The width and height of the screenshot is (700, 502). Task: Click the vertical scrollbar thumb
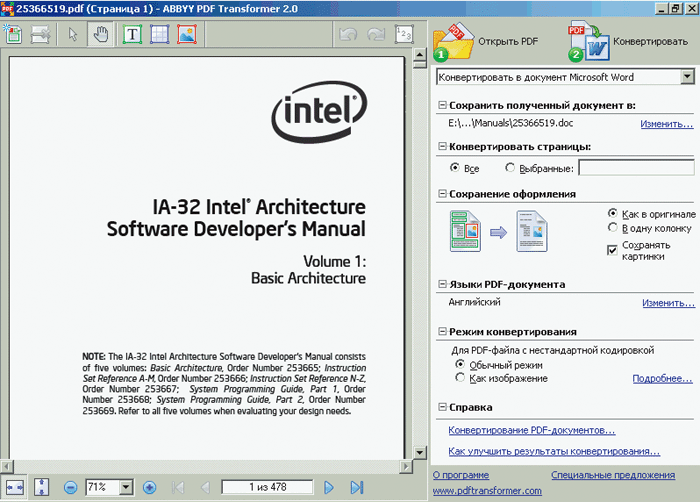(420, 65)
